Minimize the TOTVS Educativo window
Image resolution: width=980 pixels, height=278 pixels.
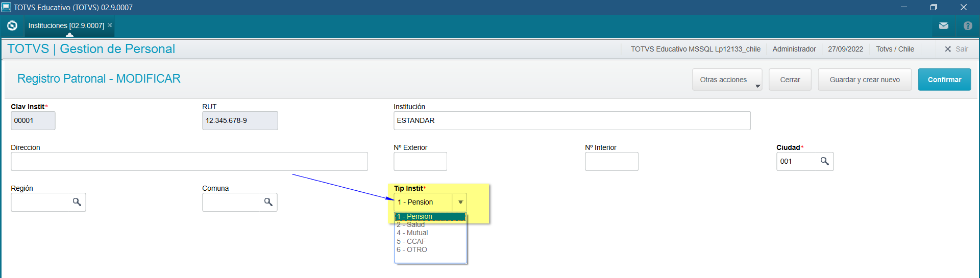point(904,7)
